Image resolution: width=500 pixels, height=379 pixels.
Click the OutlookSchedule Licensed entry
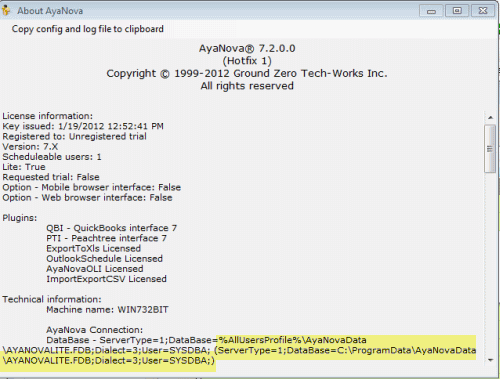coord(105,259)
